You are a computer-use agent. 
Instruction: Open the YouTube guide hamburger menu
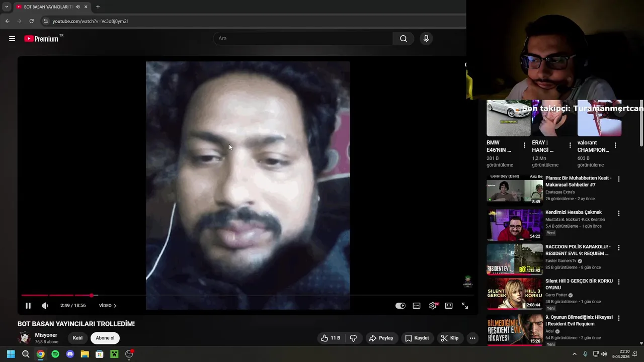(x=12, y=39)
